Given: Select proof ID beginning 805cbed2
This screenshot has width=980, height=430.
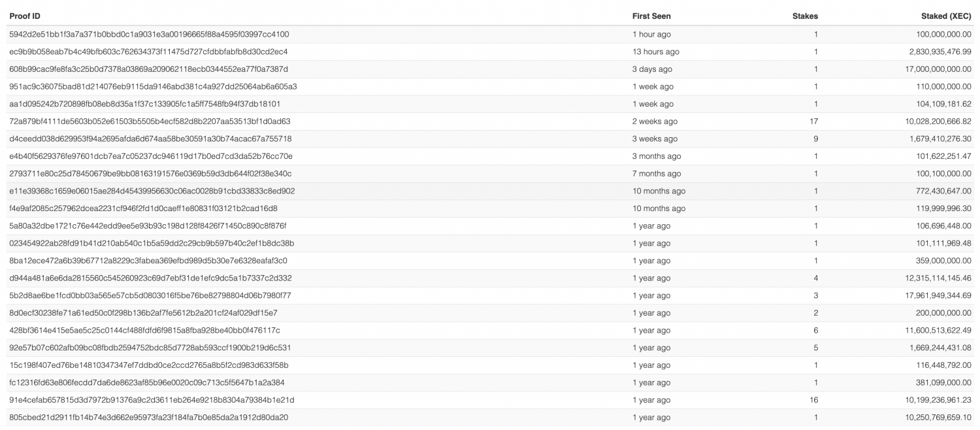Looking at the screenshot, I should (x=149, y=418).
